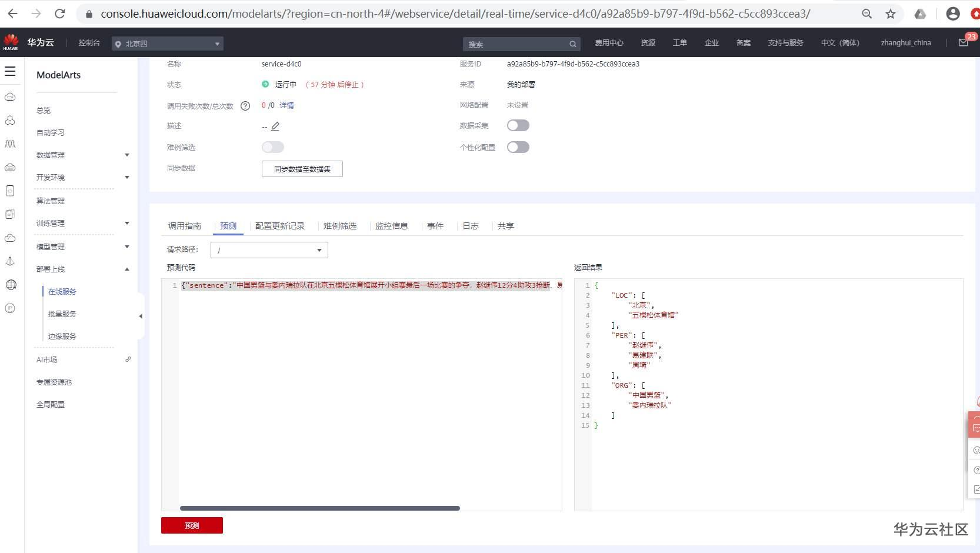Open 算法管理 in the sidebar

(x=51, y=201)
